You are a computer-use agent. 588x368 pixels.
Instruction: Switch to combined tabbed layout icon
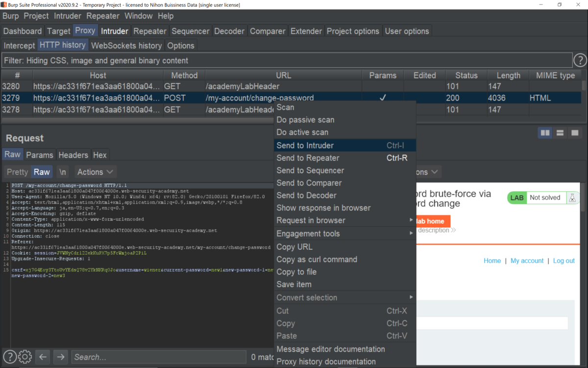(x=575, y=133)
